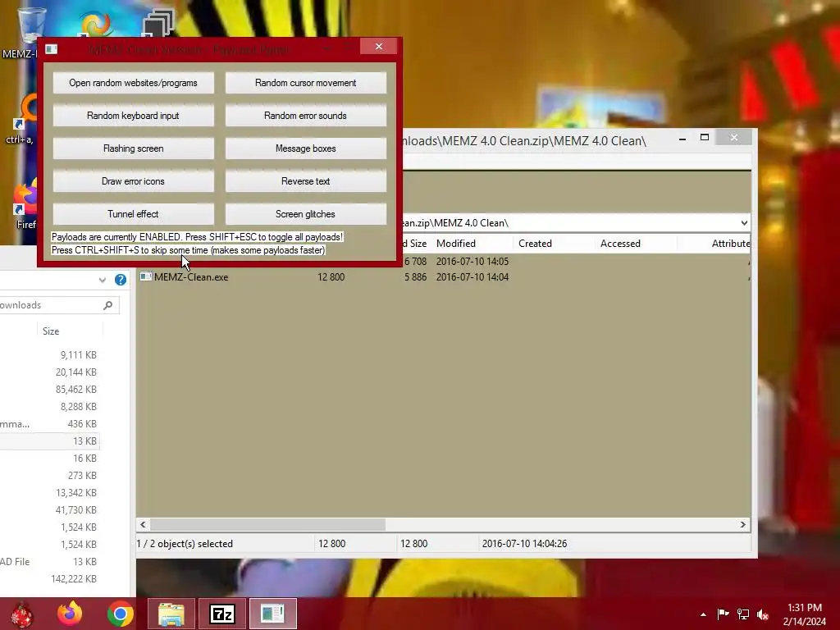Toggle the Reverse text payload
This screenshot has width=840, height=630.
click(305, 181)
